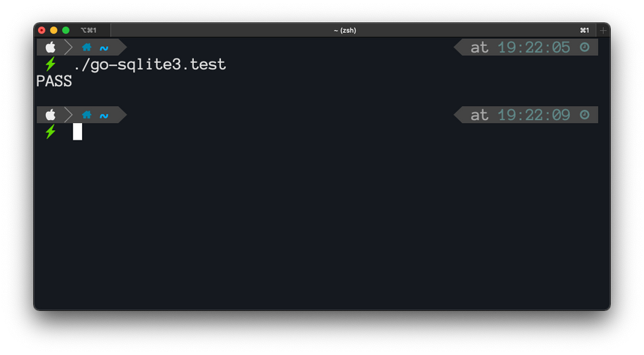
Task: Click the Apple logo in the second prompt
Action: (50, 115)
